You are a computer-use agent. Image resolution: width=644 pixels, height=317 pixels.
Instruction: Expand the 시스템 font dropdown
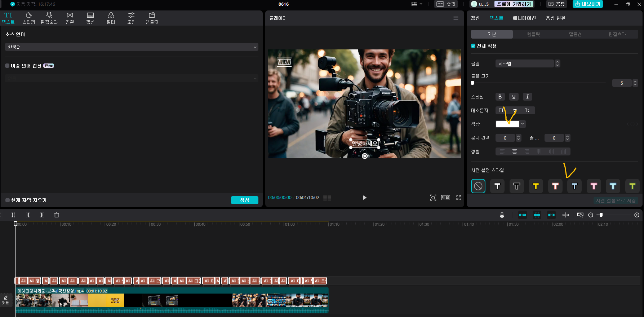click(x=557, y=63)
